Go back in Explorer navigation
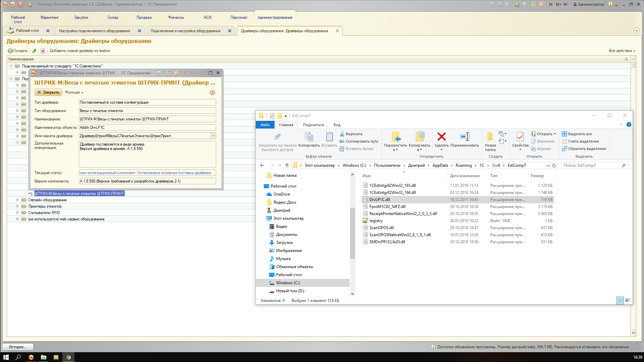644x362 pixels. 262,165
